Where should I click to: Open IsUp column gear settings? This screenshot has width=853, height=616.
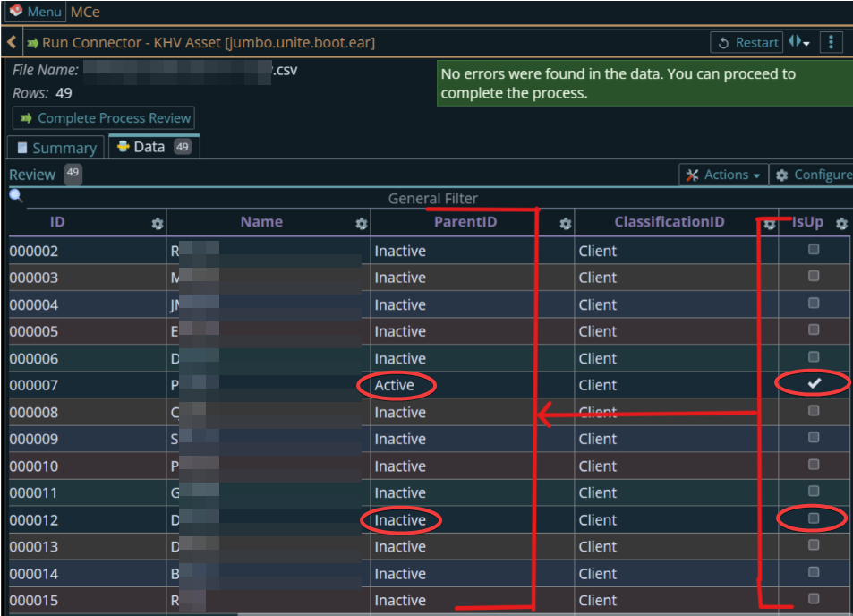click(841, 224)
